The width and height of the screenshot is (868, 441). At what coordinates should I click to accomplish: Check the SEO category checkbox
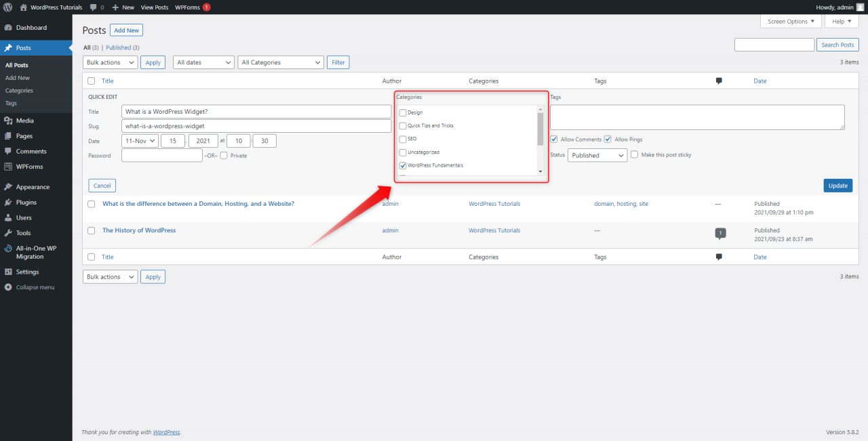[x=403, y=139]
